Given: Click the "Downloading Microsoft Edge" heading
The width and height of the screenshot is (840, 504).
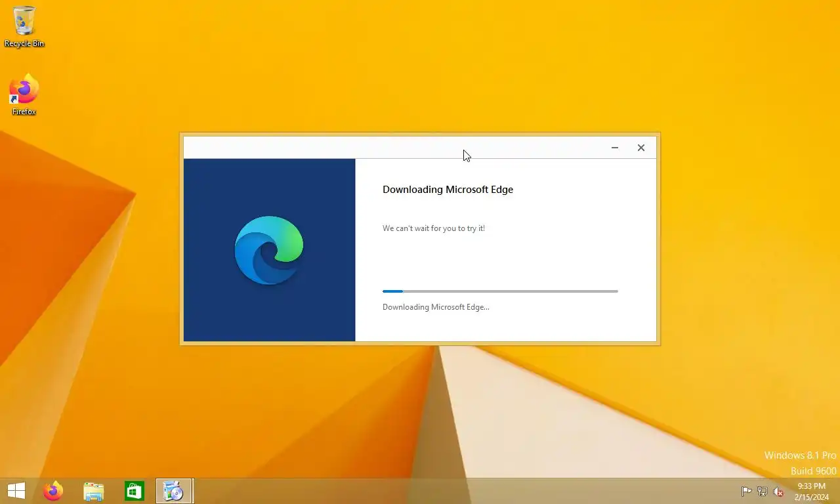Looking at the screenshot, I should (x=448, y=189).
